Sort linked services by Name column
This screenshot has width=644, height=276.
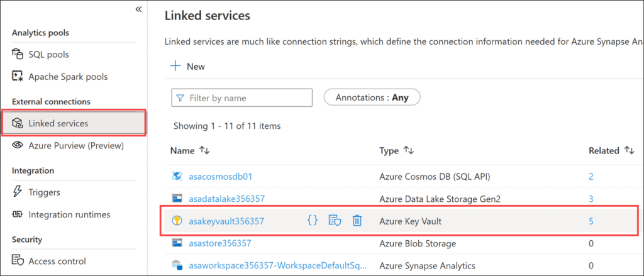click(x=203, y=151)
